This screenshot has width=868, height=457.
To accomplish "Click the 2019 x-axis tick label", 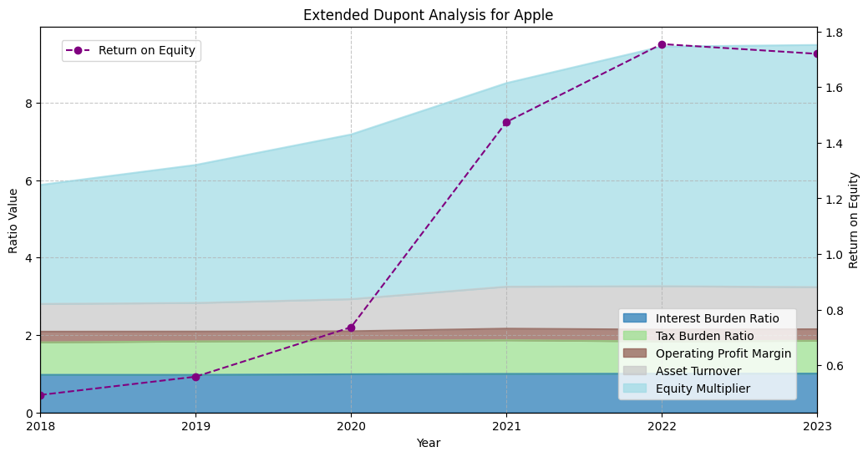I will click(195, 426).
